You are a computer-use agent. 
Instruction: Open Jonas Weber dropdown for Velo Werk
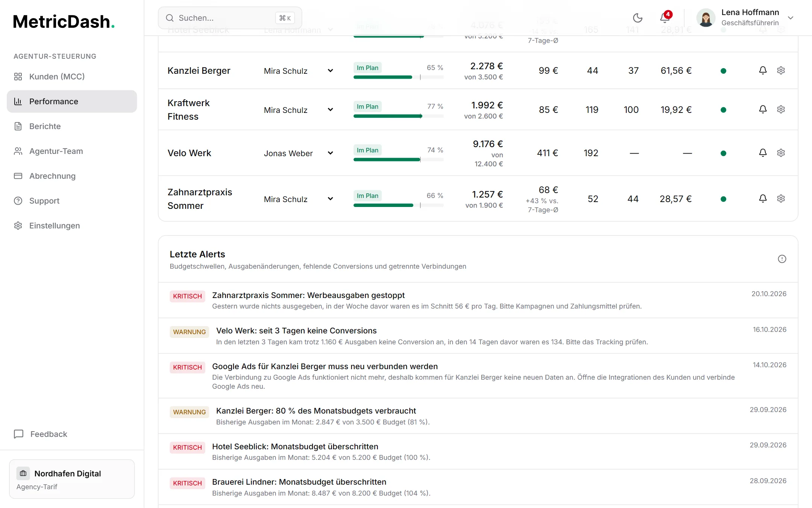298,153
